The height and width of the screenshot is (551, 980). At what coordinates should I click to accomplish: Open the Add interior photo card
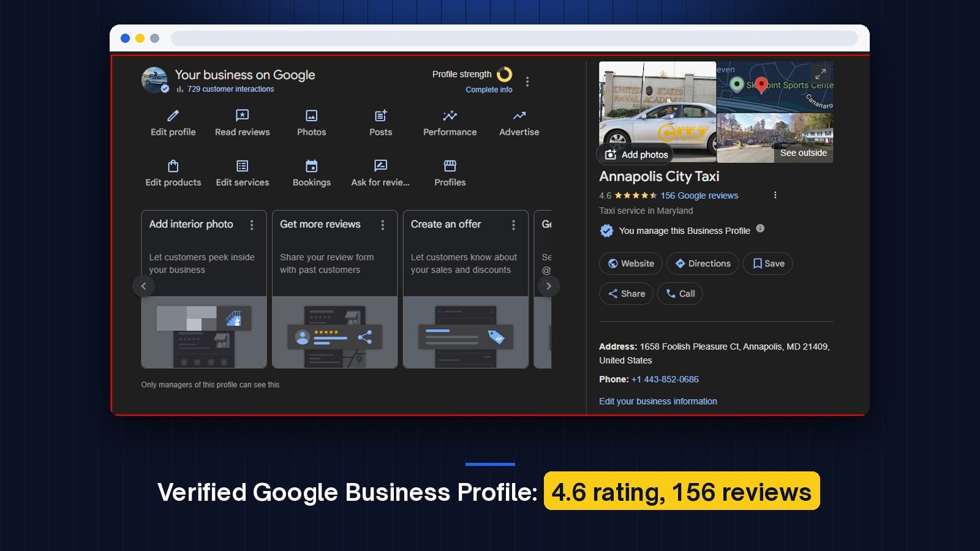point(204,289)
